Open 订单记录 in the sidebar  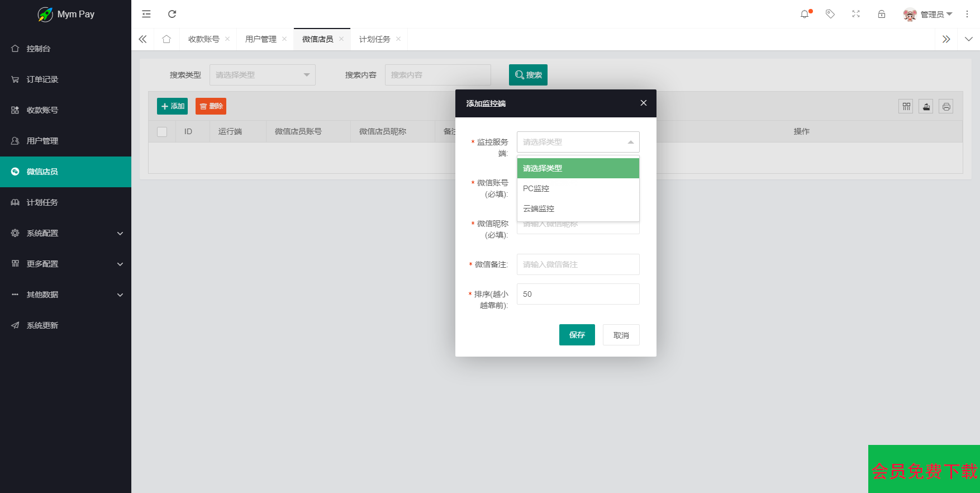(x=42, y=79)
